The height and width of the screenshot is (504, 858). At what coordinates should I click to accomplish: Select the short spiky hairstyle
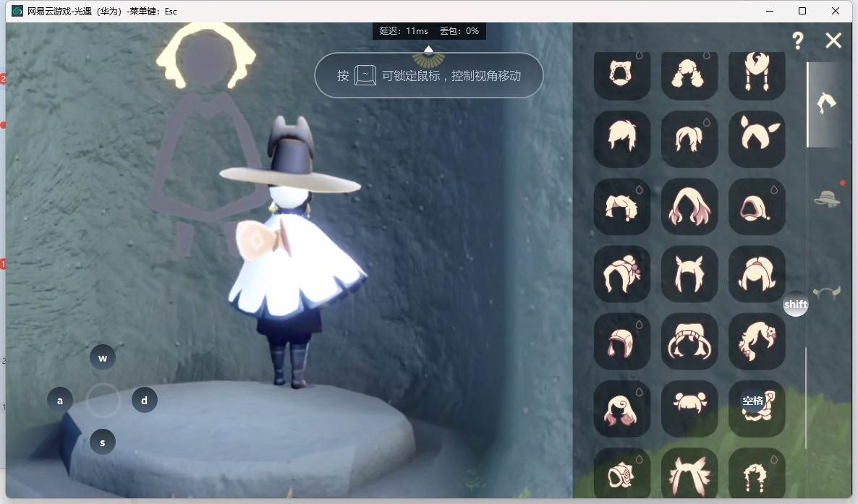click(621, 139)
